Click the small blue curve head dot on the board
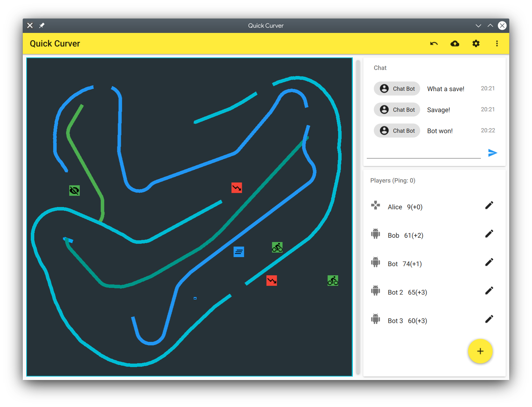 195,298
